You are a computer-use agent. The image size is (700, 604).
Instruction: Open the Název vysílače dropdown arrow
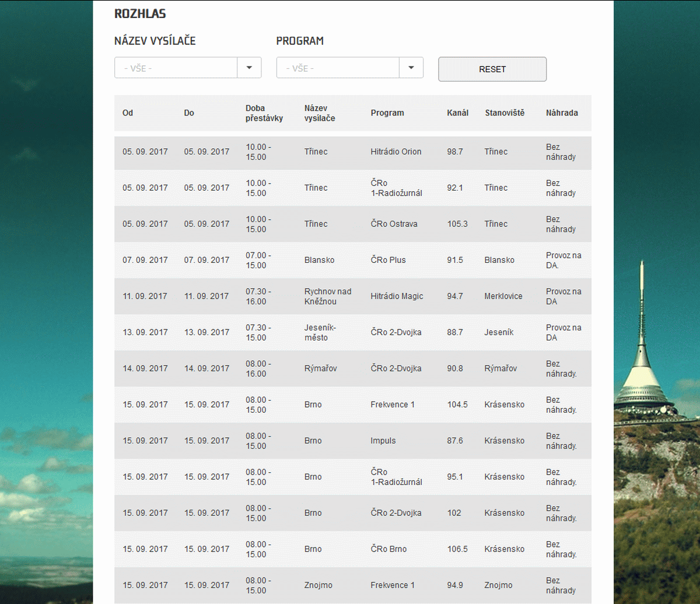249,68
